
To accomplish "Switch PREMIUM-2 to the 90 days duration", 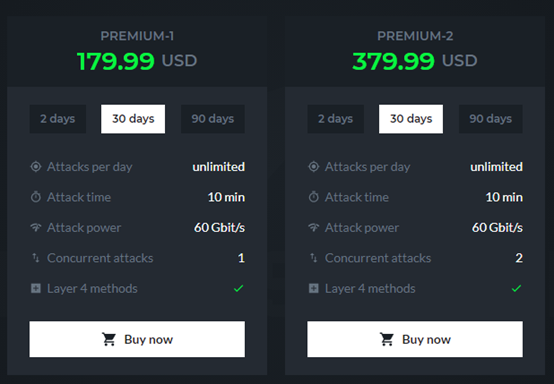I will click(x=490, y=119).
